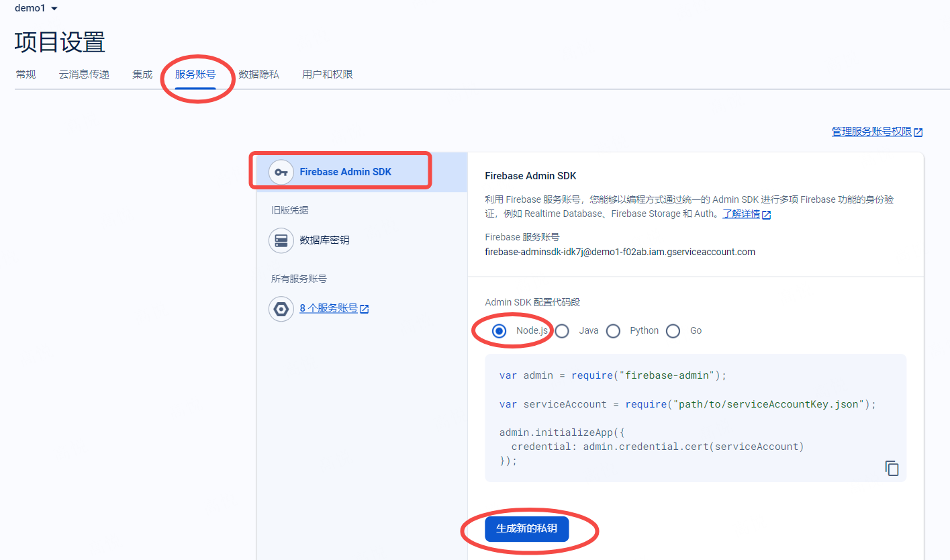The height and width of the screenshot is (560, 950).
Task: Click external link icon beside 管理服务账号权限
Action: pos(918,132)
